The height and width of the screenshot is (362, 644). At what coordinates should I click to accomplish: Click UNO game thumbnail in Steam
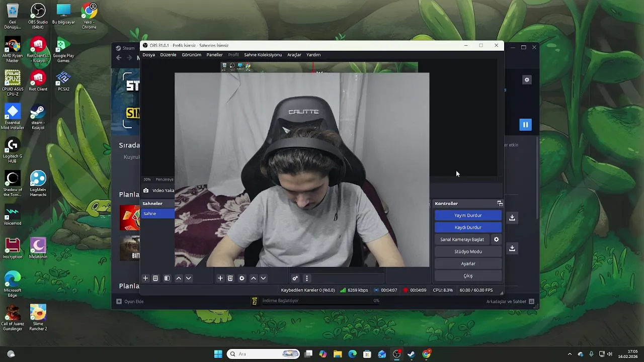point(129,218)
